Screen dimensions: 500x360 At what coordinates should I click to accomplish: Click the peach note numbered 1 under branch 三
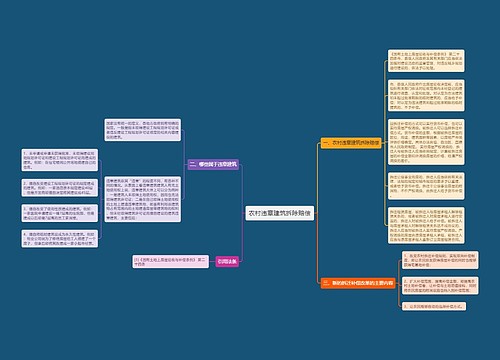click(x=440, y=260)
